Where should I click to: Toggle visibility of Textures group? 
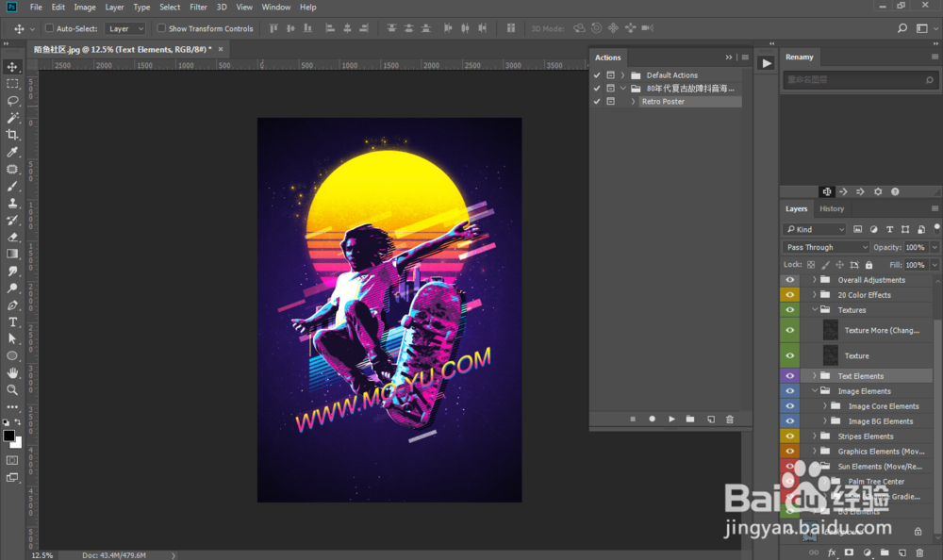pyautogui.click(x=789, y=310)
